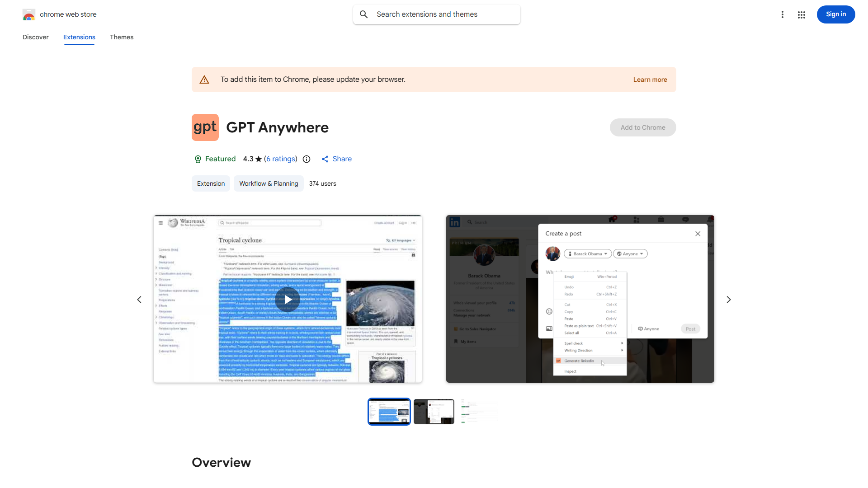Open the Google apps grid

(x=802, y=14)
